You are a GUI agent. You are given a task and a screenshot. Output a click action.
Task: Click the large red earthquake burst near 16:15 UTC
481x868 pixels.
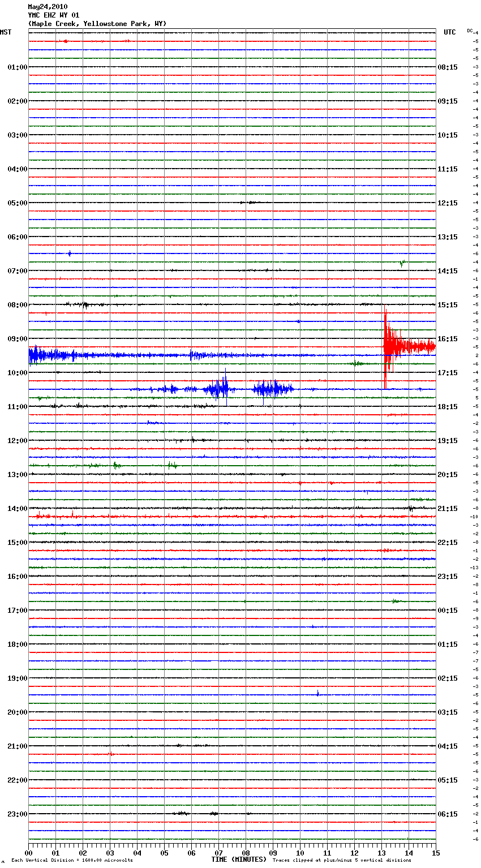click(x=409, y=346)
